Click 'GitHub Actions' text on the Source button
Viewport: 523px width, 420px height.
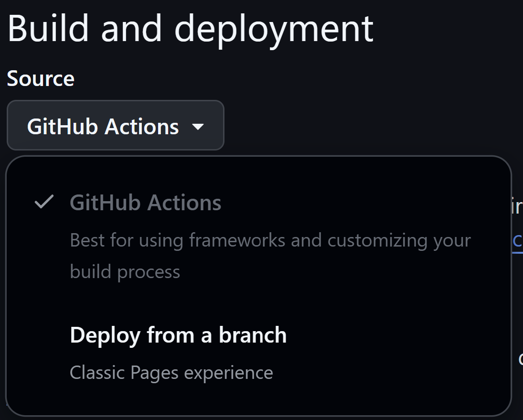103,127
